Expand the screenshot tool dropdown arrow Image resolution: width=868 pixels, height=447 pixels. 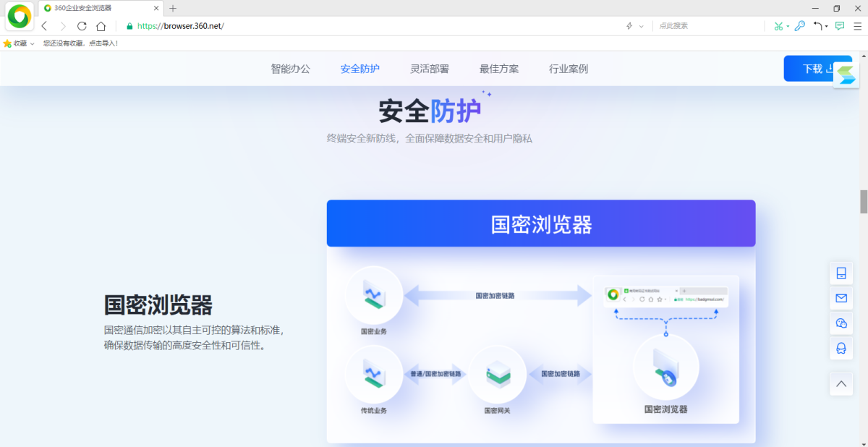(x=788, y=25)
